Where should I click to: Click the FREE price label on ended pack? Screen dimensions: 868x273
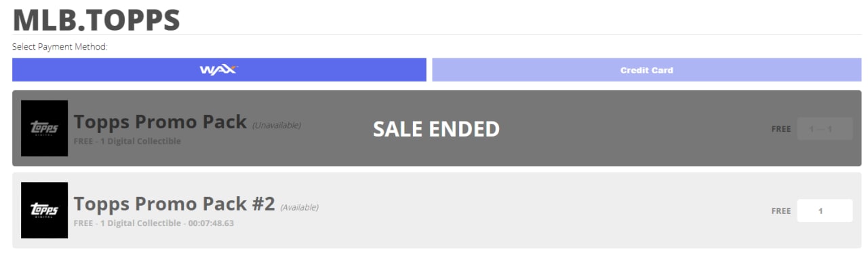click(781, 129)
